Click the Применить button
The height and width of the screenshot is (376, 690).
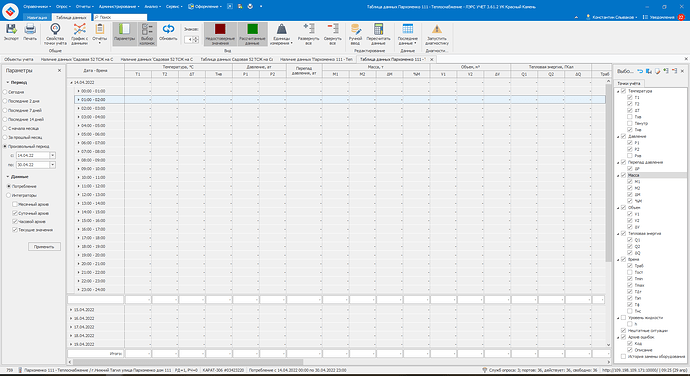coord(44,247)
